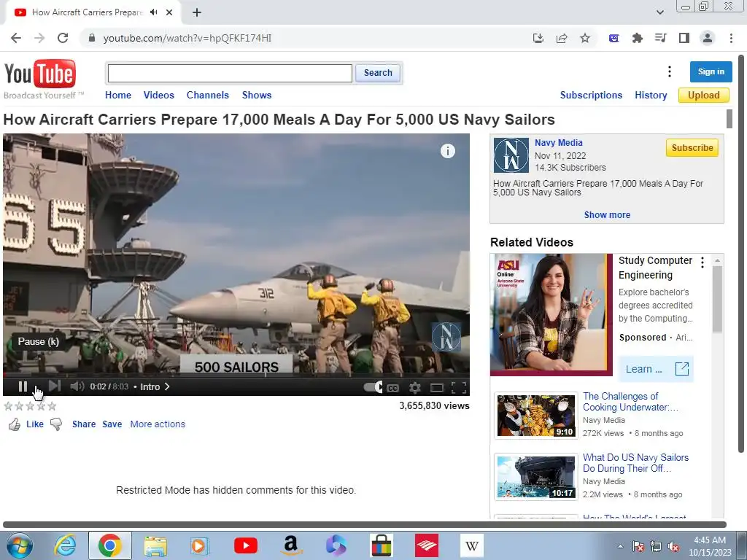Screen dimensions: 747x560
Task: Open What Do US Navy Sailors video
Action: (x=635, y=463)
